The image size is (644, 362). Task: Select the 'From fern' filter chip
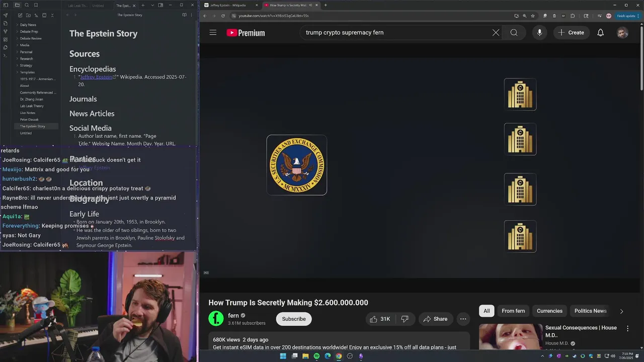[513, 311]
